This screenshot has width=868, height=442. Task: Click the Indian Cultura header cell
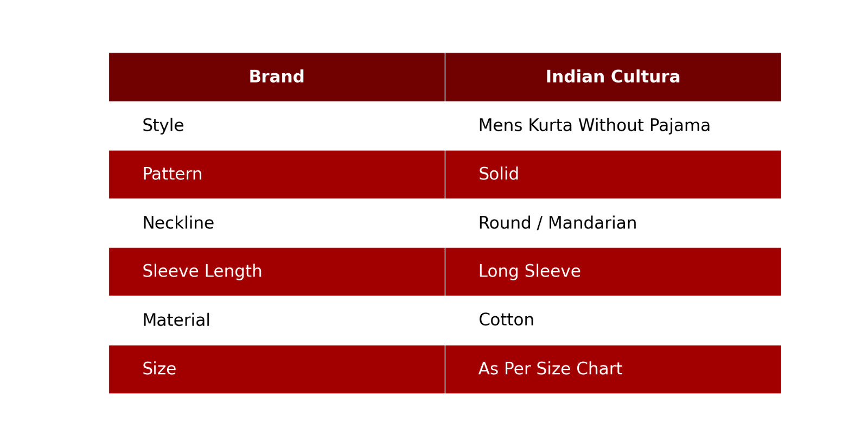[x=612, y=77]
